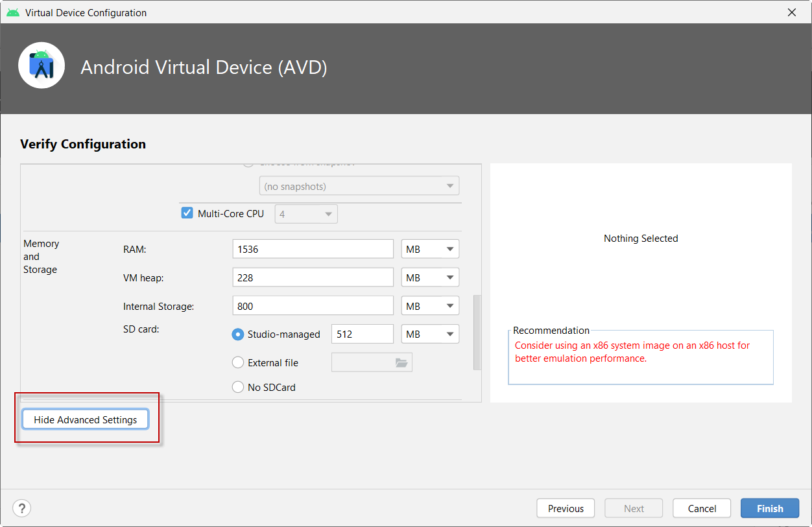Open SD card size unit dropdown

coord(431,334)
